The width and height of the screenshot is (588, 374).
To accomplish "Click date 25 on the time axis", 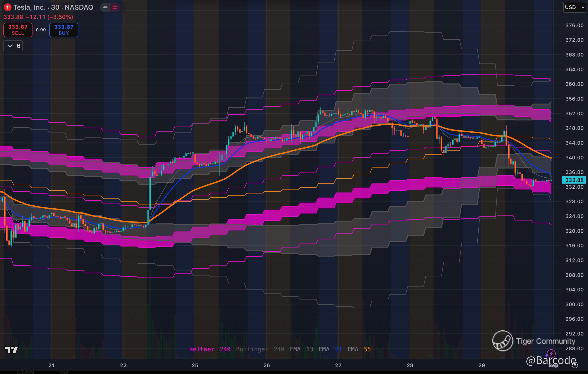I will pyautogui.click(x=195, y=365).
